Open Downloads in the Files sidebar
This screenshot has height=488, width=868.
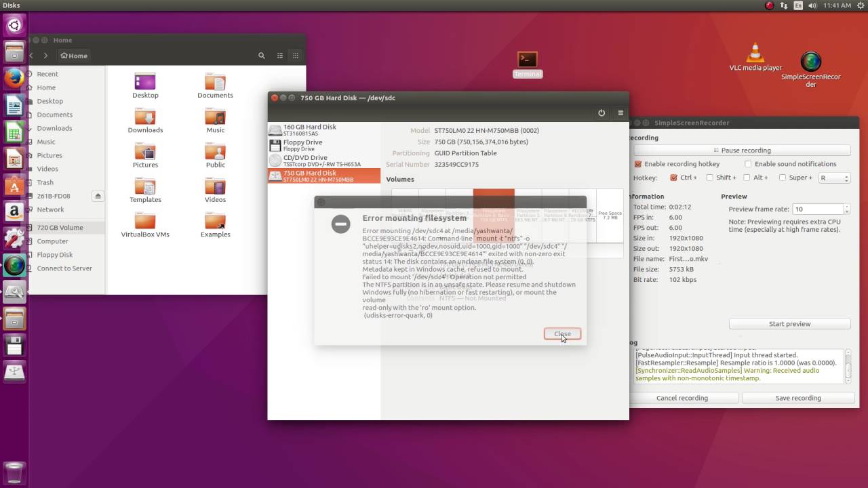54,128
